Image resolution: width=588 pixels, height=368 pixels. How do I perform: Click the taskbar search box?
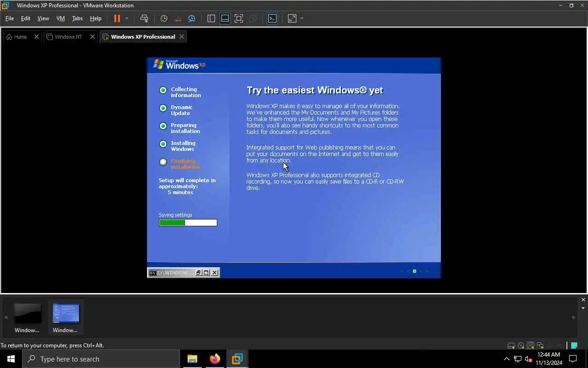click(x=101, y=359)
